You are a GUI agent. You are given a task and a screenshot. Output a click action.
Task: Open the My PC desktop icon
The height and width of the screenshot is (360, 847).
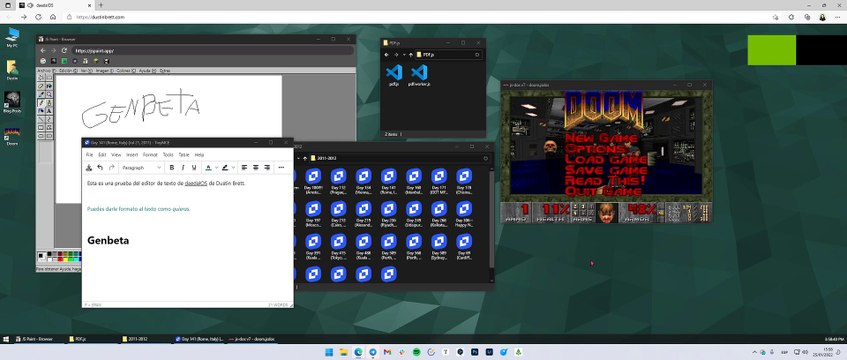pos(12,37)
